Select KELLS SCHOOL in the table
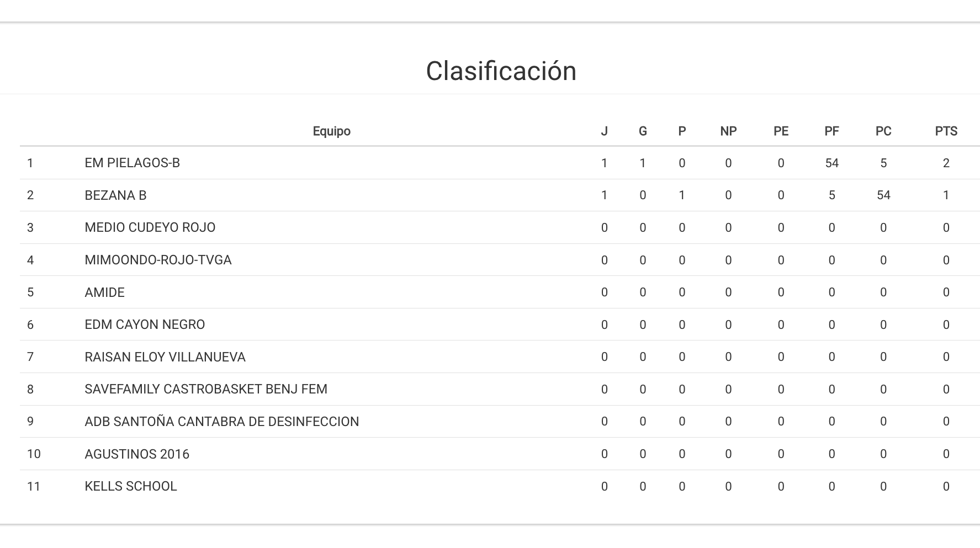Image resolution: width=980 pixels, height=548 pixels. click(130, 486)
